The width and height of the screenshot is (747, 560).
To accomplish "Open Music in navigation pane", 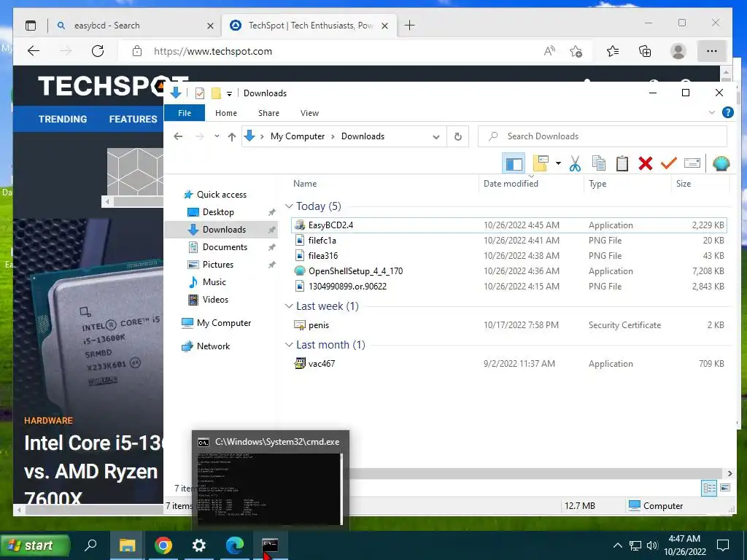I will point(214,282).
